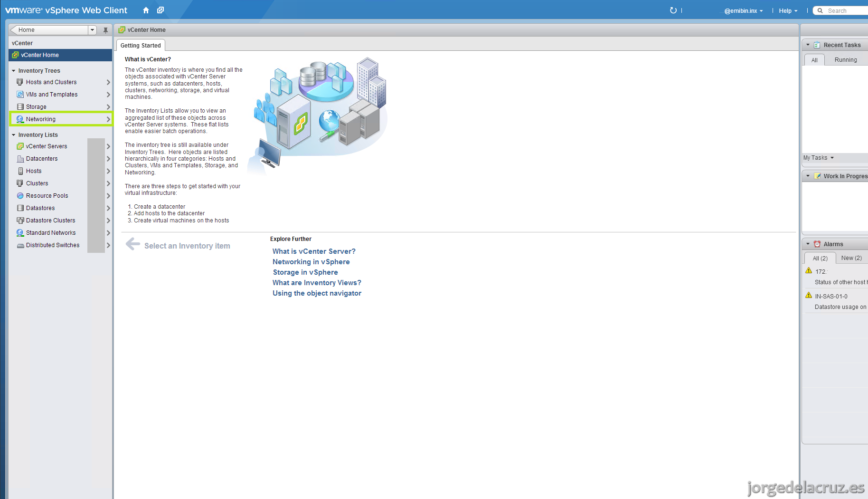Click the Networking globe icon
Viewport: 868px width, 499px height.
coord(20,119)
